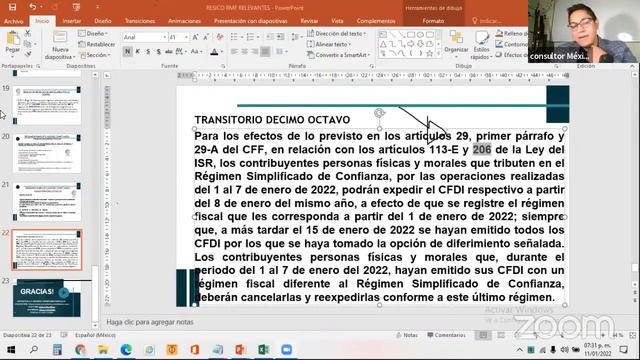Increase font size with the large A icon
This screenshot has height=360, width=640.
click(195, 37)
